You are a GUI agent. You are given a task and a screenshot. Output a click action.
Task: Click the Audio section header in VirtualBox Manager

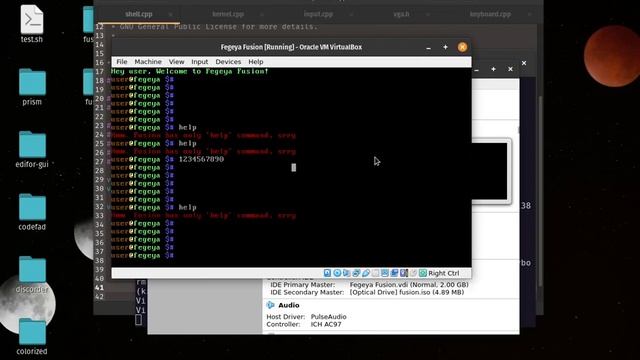pyautogui.click(x=289, y=305)
